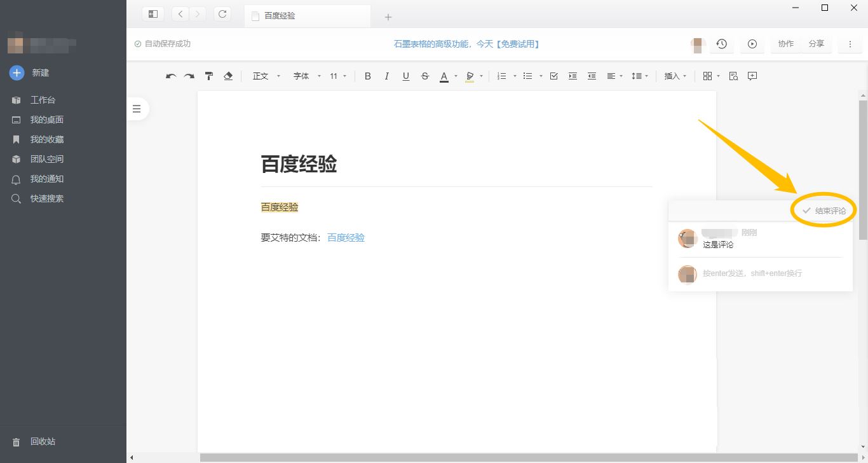Click the 新建 create new button

(x=29, y=73)
